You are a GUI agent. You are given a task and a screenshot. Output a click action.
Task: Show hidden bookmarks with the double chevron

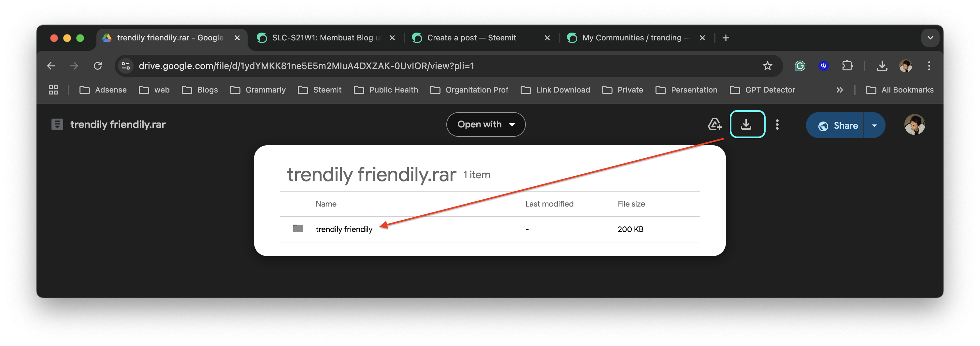(839, 90)
